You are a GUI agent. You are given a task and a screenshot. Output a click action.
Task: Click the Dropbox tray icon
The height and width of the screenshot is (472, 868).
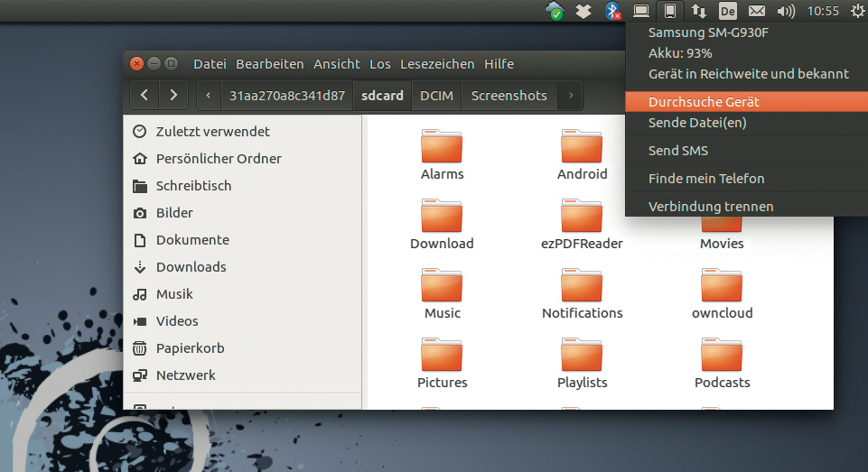tap(583, 11)
